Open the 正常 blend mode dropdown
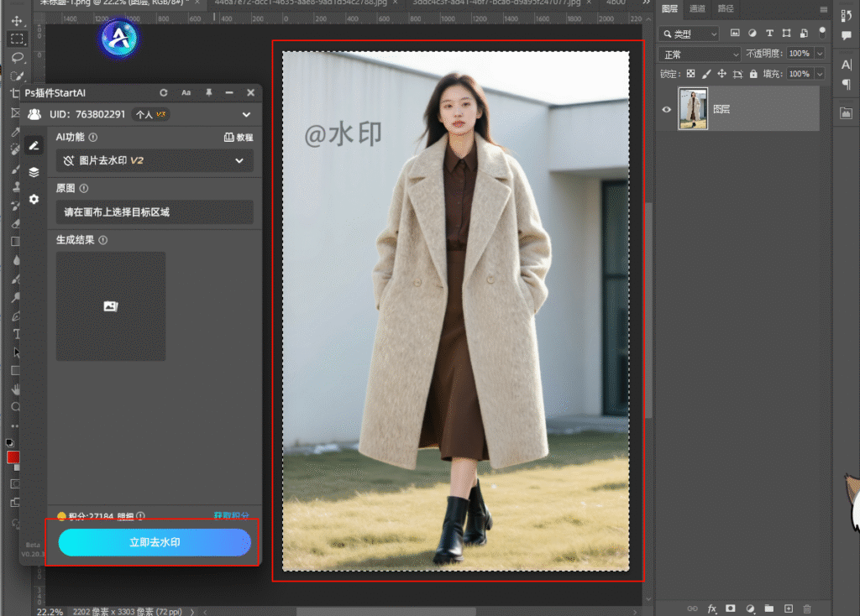 click(700, 54)
